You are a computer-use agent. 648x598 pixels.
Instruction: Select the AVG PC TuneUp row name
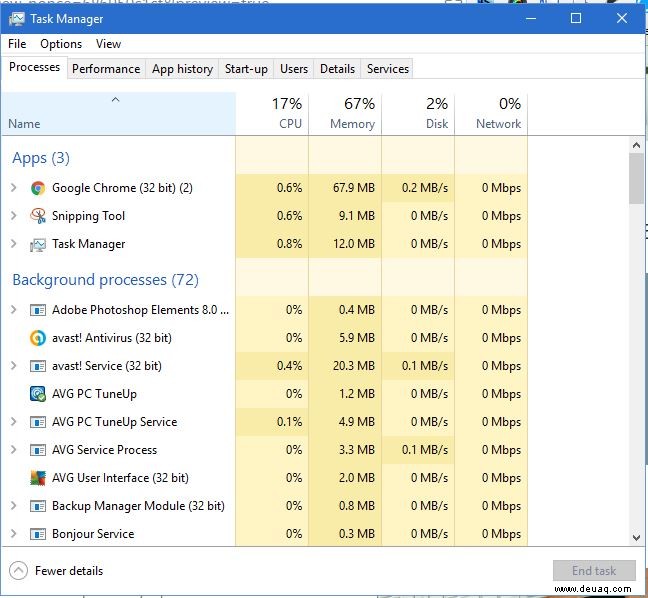(94, 394)
